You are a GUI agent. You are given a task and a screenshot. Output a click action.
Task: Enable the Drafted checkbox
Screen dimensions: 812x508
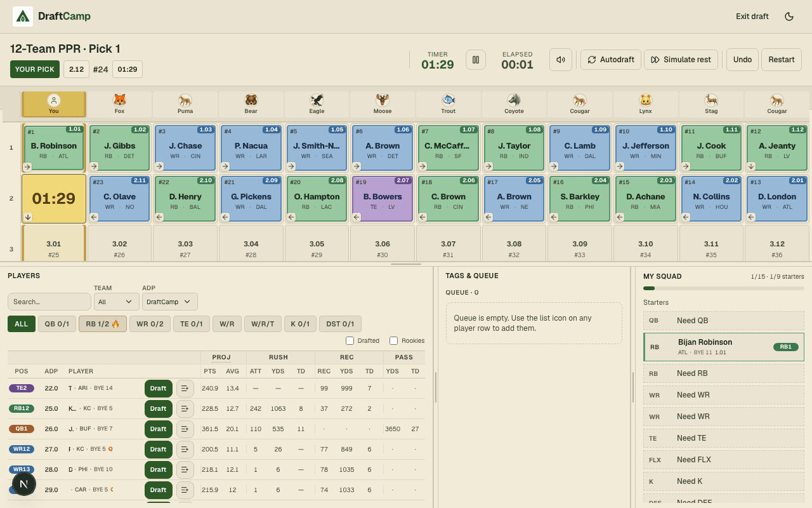pyautogui.click(x=350, y=340)
